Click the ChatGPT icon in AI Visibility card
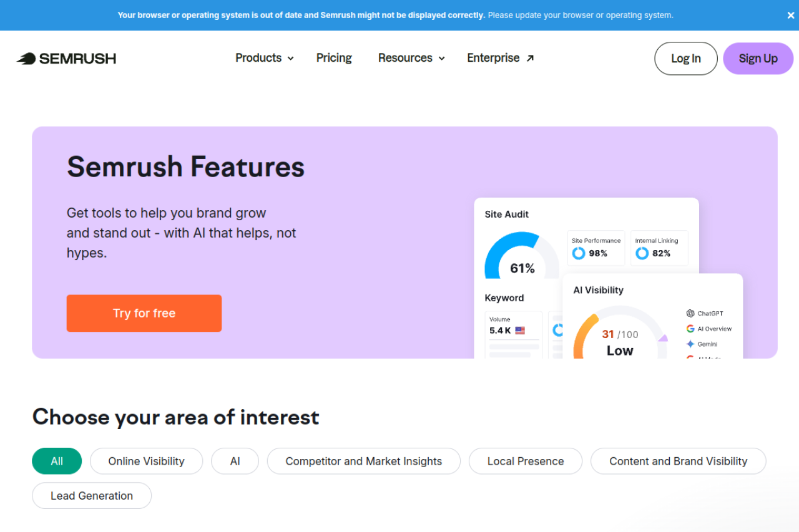Screen dimensions: 799x532 click(689, 313)
